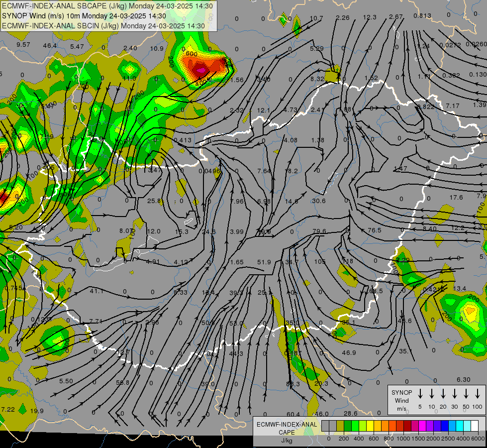Click map value '10.7'
This screenshot has width=487, height=448.
[x=316, y=18]
